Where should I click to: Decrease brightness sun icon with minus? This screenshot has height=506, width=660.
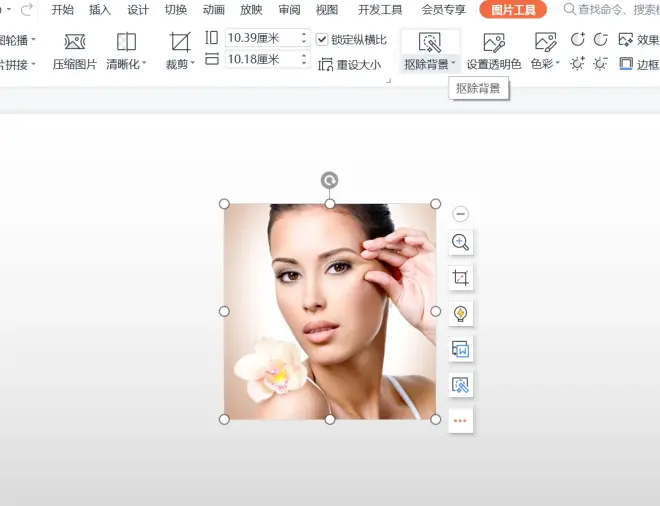click(x=600, y=64)
